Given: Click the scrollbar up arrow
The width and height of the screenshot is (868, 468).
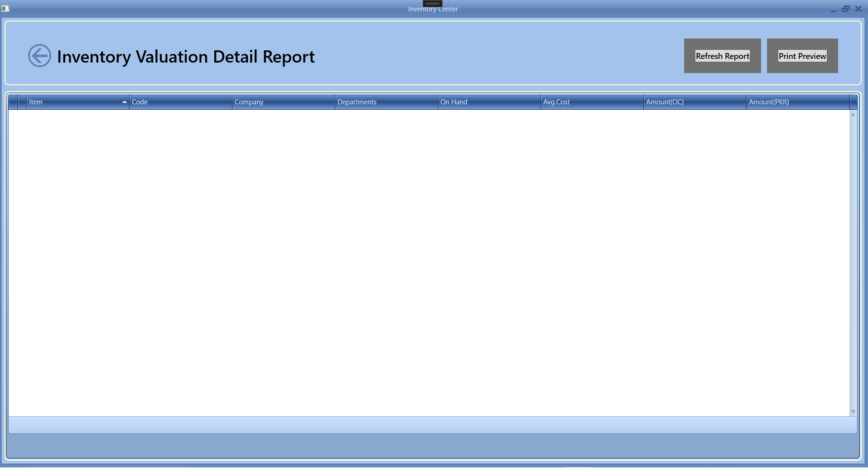Looking at the screenshot, I should [x=853, y=114].
